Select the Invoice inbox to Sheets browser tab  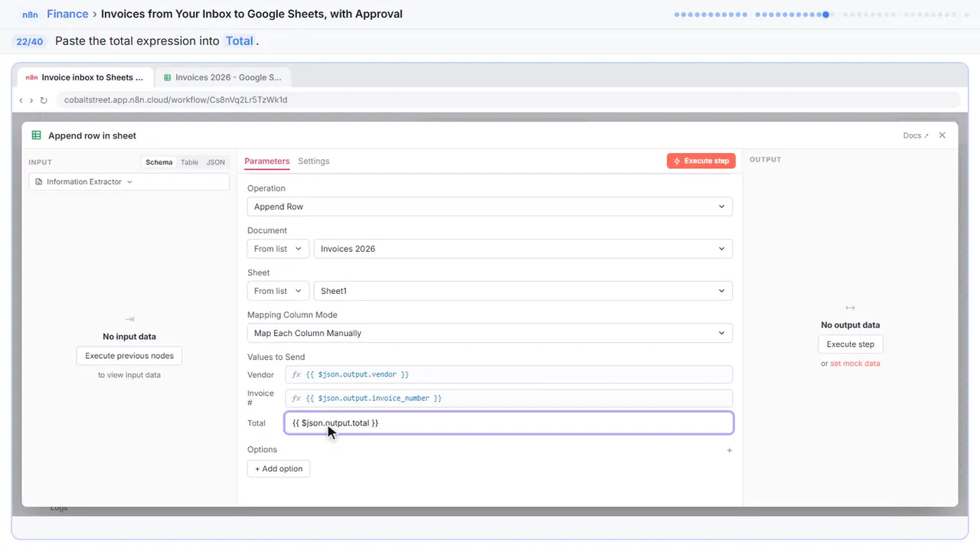tap(86, 77)
